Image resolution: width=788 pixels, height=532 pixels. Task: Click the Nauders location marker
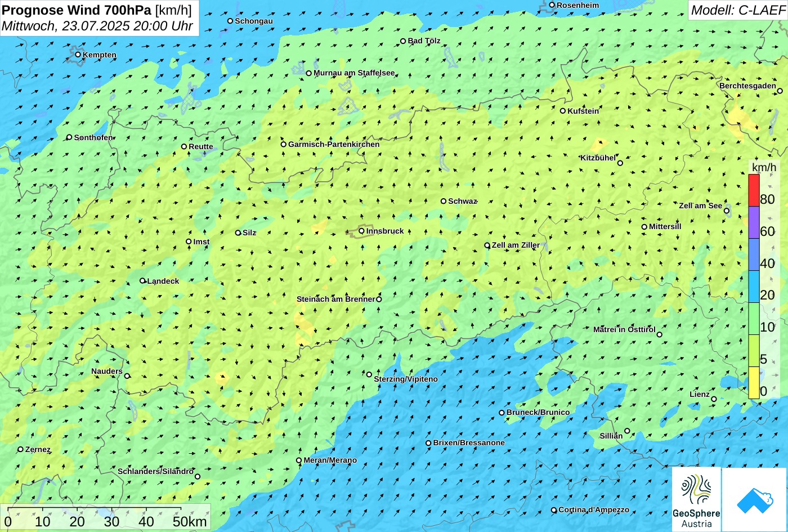click(x=127, y=376)
